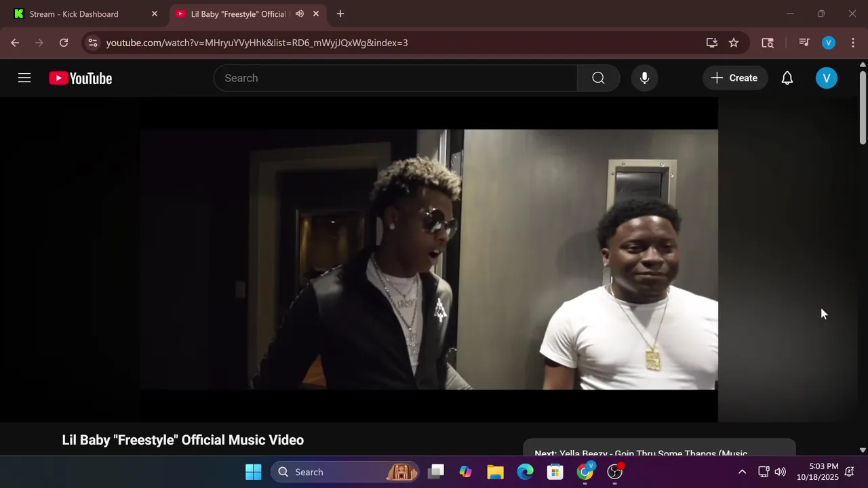Open a new browser tab
868x488 pixels.
(x=340, y=14)
